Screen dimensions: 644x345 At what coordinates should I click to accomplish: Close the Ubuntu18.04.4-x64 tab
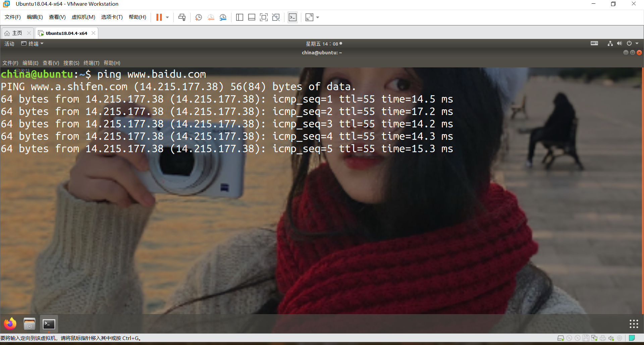pos(93,33)
